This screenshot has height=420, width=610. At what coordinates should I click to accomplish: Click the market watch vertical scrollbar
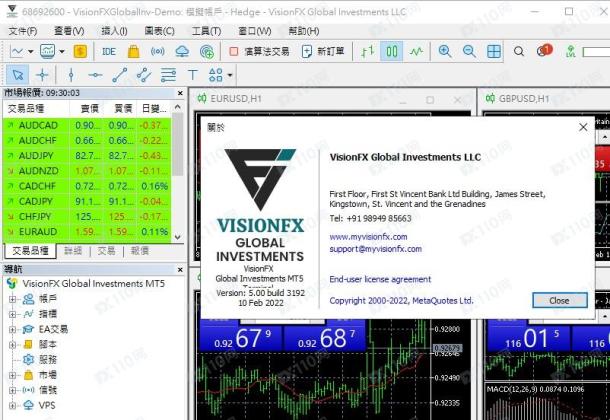[178, 144]
